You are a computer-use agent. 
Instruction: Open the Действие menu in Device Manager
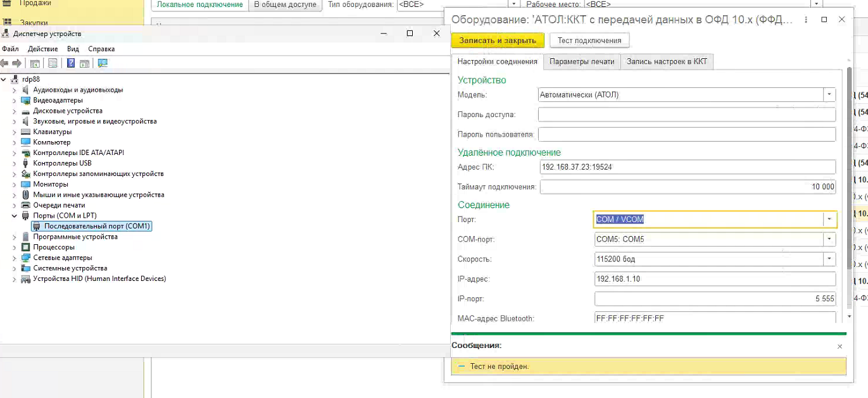(x=43, y=49)
